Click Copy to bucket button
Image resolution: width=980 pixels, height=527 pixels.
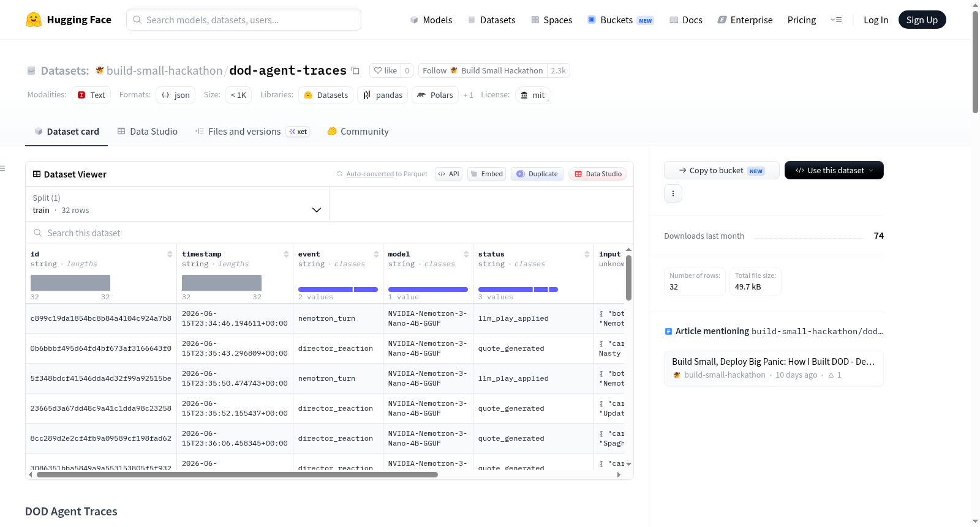coord(722,170)
